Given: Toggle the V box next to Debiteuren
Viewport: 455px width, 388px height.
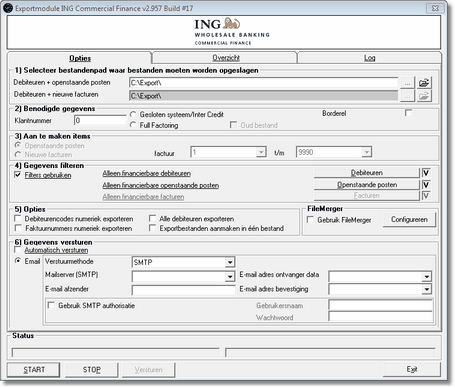Looking at the screenshot, I should pyautogui.click(x=426, y=173).
